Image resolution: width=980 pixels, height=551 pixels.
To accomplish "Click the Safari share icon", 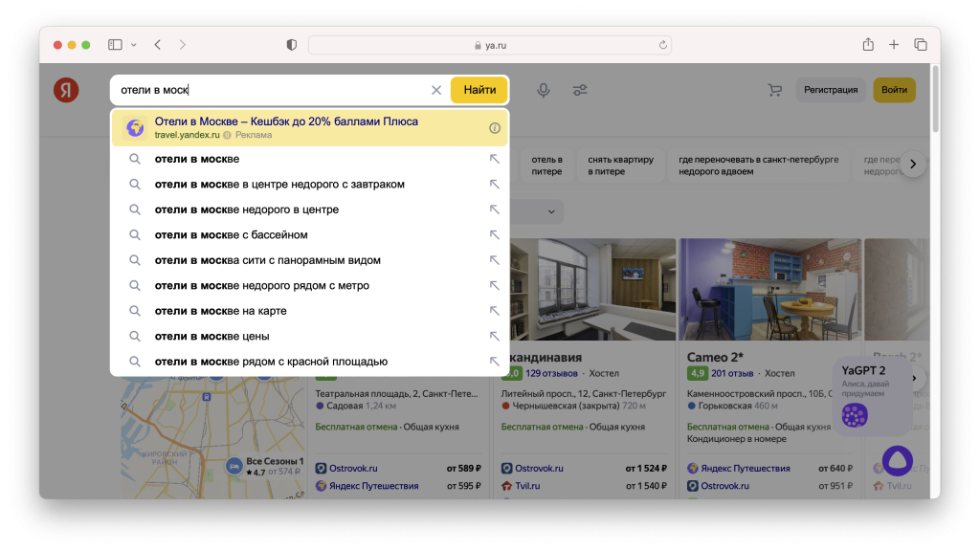I will click(868, 44).
